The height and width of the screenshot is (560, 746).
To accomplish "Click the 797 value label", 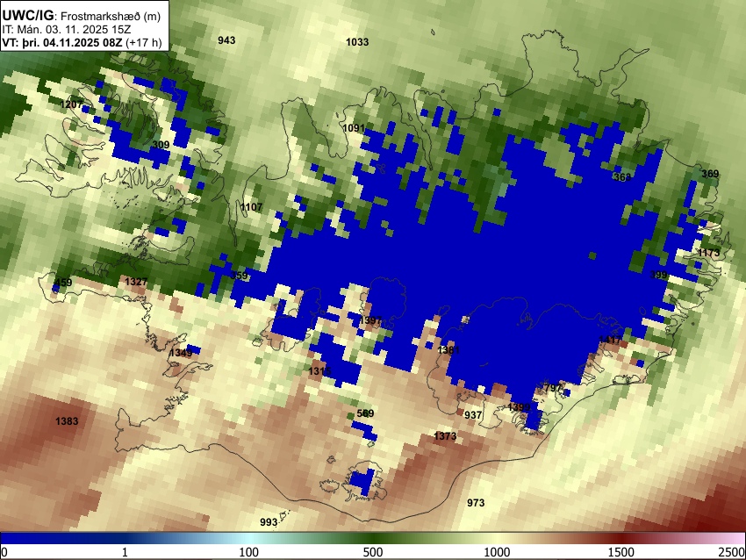I will pyautogui.click(x=553, y=388).
